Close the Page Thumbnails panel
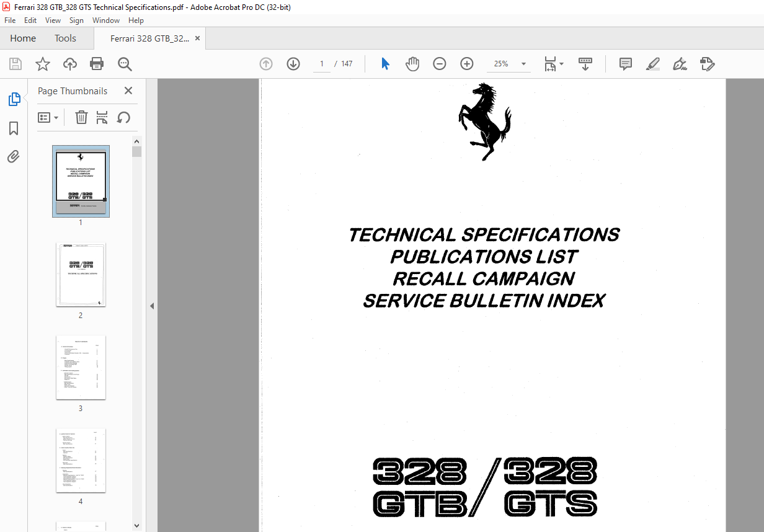 [x=128, y=91]
